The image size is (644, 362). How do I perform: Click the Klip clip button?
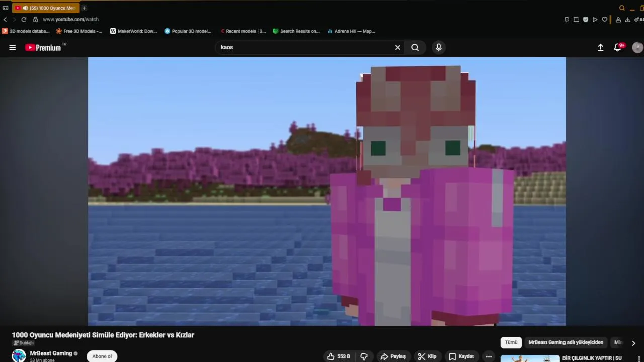pos(427,356)
